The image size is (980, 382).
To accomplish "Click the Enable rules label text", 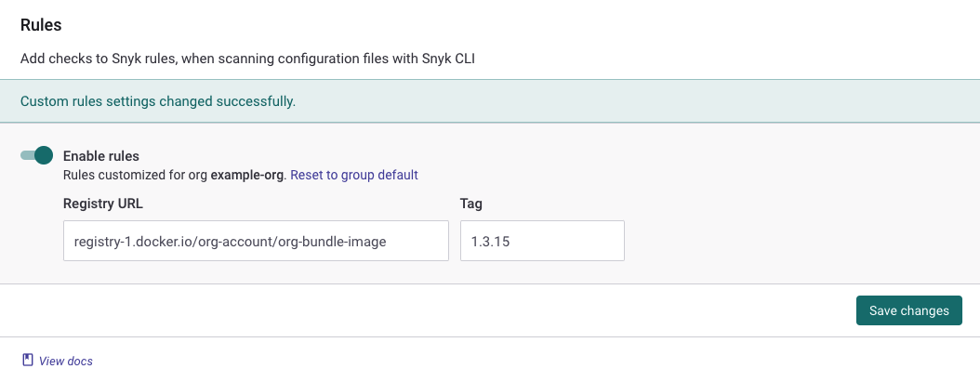I will click(x=100, y=156).
